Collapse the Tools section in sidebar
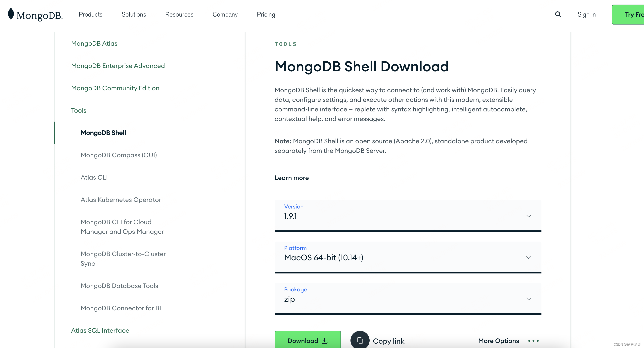644x348 pixels. 79,110
